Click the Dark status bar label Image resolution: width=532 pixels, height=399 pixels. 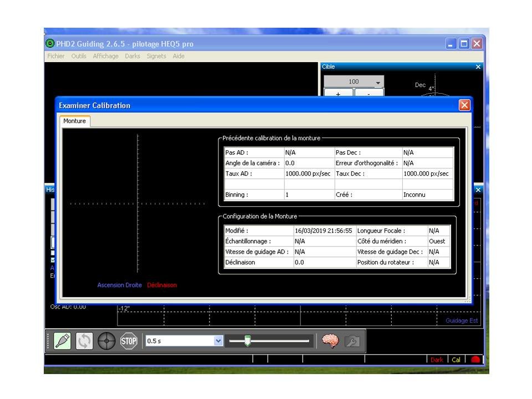point(437,360)
